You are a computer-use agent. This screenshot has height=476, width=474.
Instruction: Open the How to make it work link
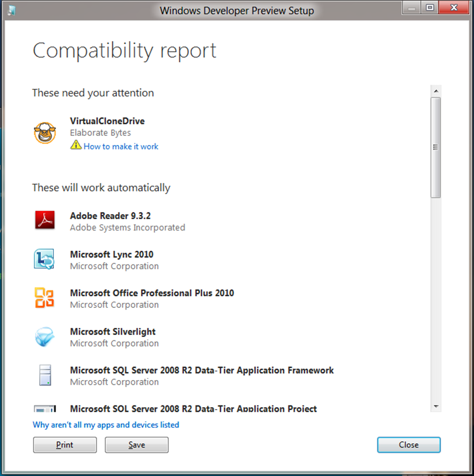tap(121, 146)
